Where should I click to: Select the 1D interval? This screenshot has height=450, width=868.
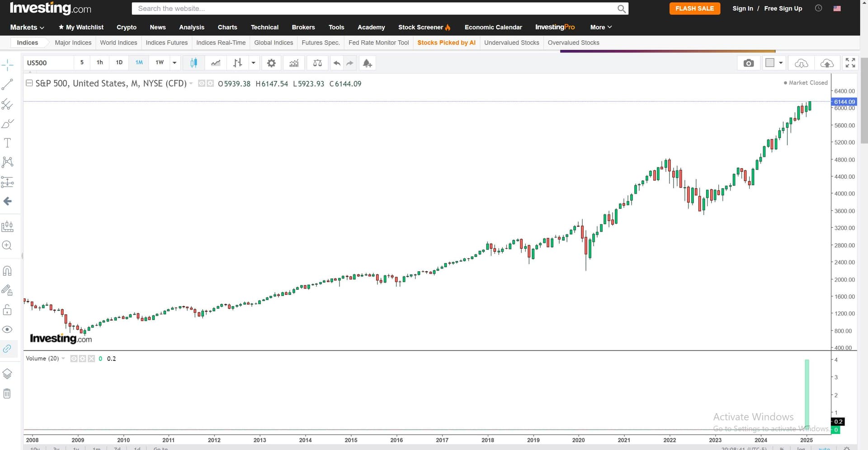tap(119, 62)
